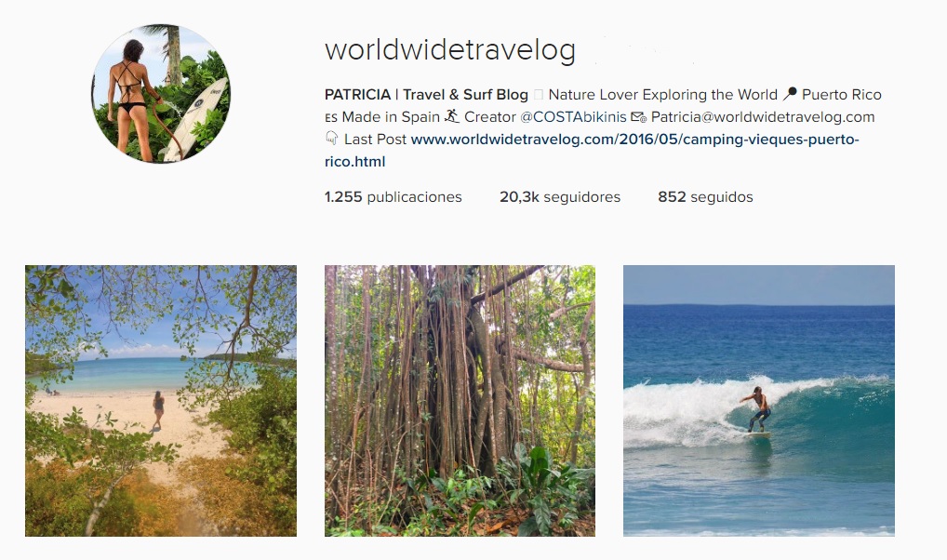Viewport: 947px width, 560px height.
Task: Click the ES Spain flag icon
Action: [x=331, y=118]
